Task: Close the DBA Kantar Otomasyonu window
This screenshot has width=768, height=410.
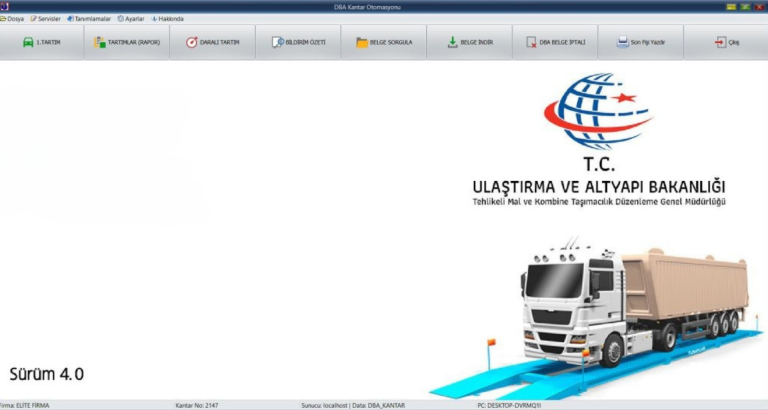Action: [759, 7]
